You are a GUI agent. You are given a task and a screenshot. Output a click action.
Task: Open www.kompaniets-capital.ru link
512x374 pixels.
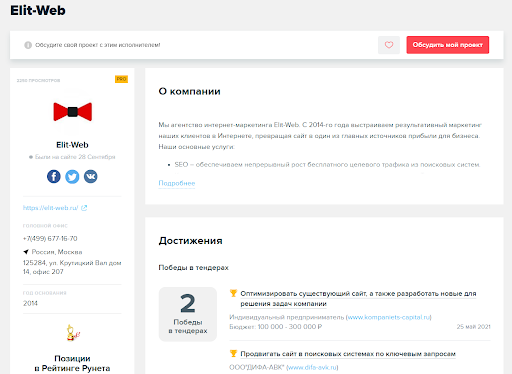[389, 317]
